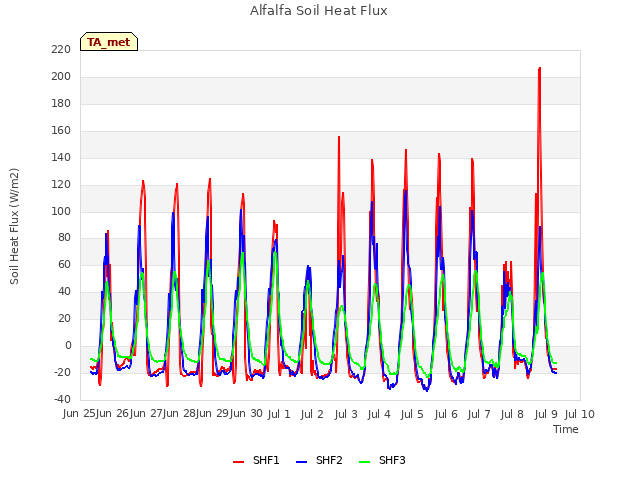The image size is (640, 480).
Task: Click the Jul 5 x-axis tick label
Action: coord(412,414)
